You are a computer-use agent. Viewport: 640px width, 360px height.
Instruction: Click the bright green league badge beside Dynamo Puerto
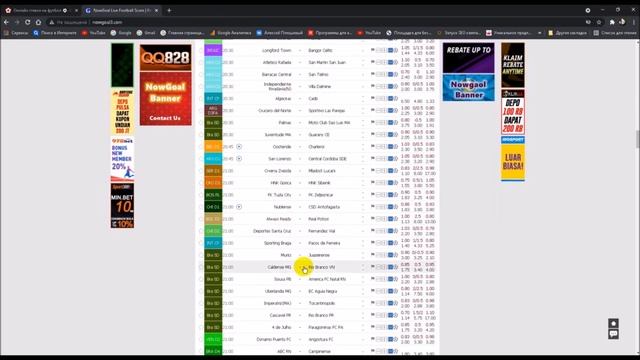coord(213,339)
